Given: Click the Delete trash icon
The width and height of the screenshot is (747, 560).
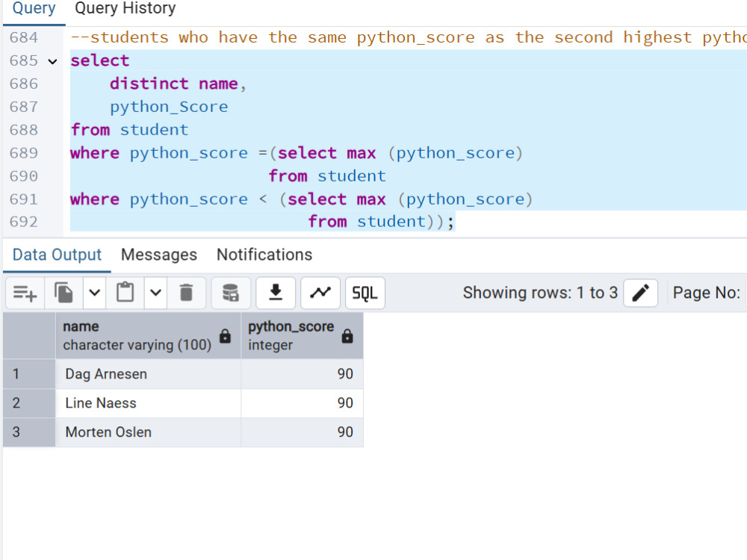Looking at the screenshot, I should 186,293.
